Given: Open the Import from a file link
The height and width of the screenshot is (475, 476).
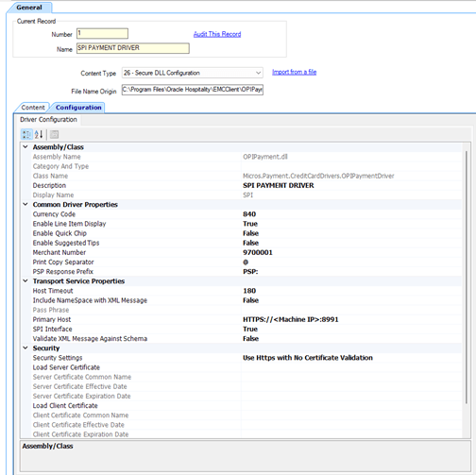Looking at the screenshot, I should (294, 72).
